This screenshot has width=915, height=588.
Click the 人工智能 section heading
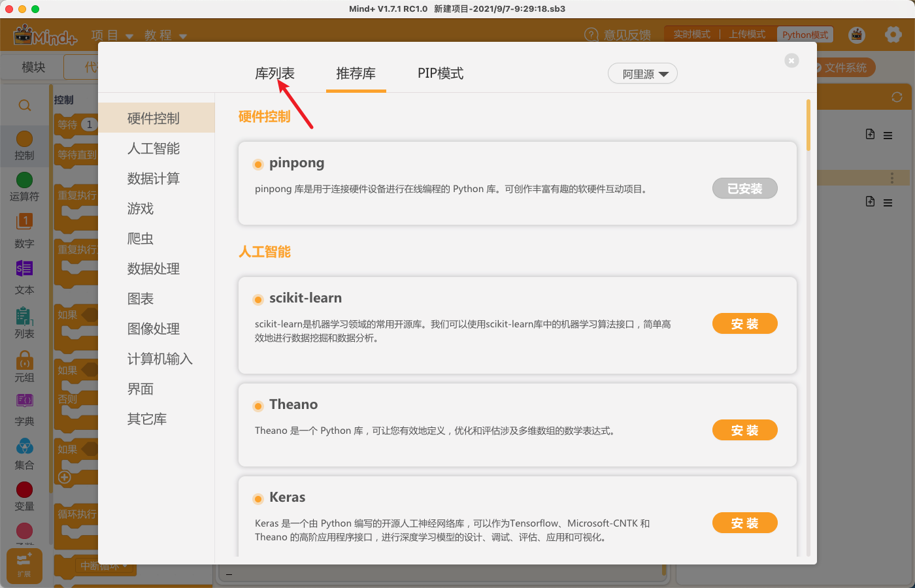point(264,252)
